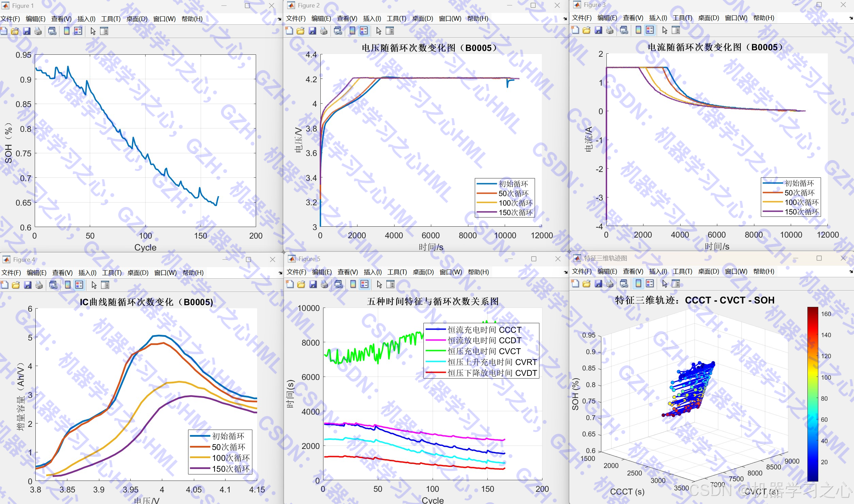Viewport: 854px width, 504px height.
Task: Open Property Inspector in Figure 1 toolbar
Action: (104, 31)
